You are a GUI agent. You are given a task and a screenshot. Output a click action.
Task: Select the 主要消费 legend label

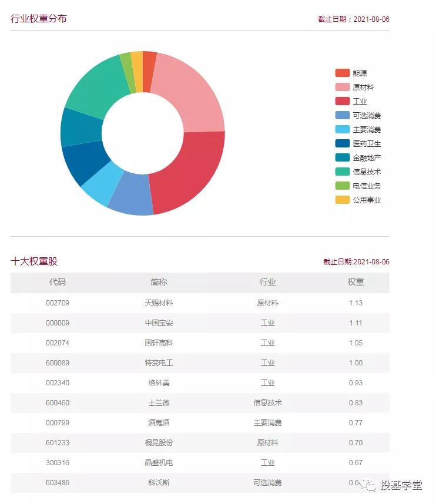[x=367, y=130]
